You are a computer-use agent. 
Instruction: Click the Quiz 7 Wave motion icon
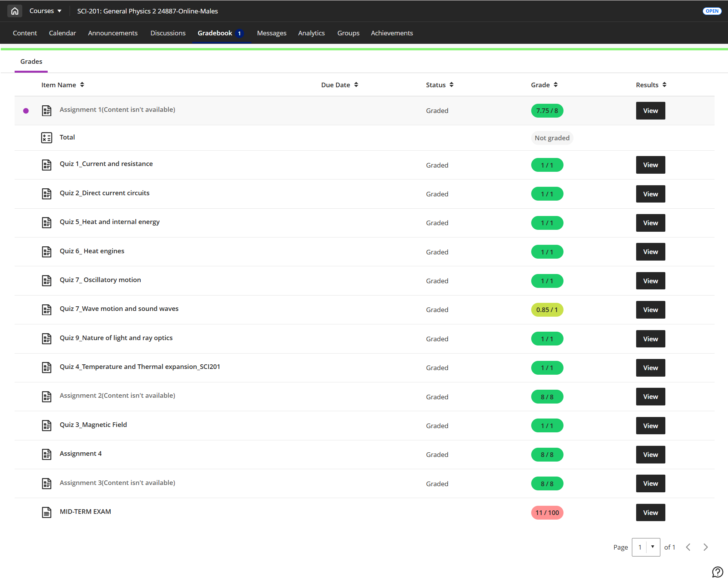pyautogui.click(x=47, y=310)
